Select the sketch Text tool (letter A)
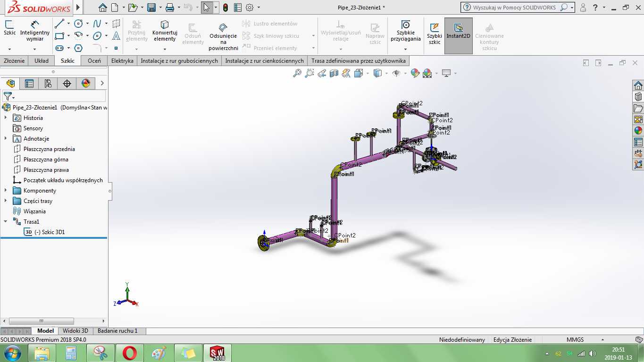644x362 pixels. pyautogui.click(x=116, y=36)
